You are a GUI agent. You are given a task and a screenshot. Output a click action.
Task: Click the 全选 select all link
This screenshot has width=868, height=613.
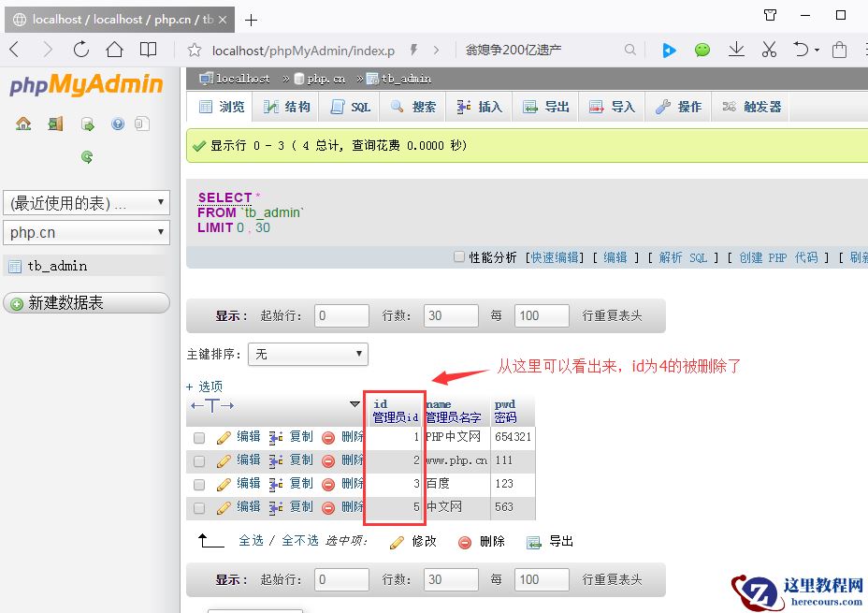251,541
